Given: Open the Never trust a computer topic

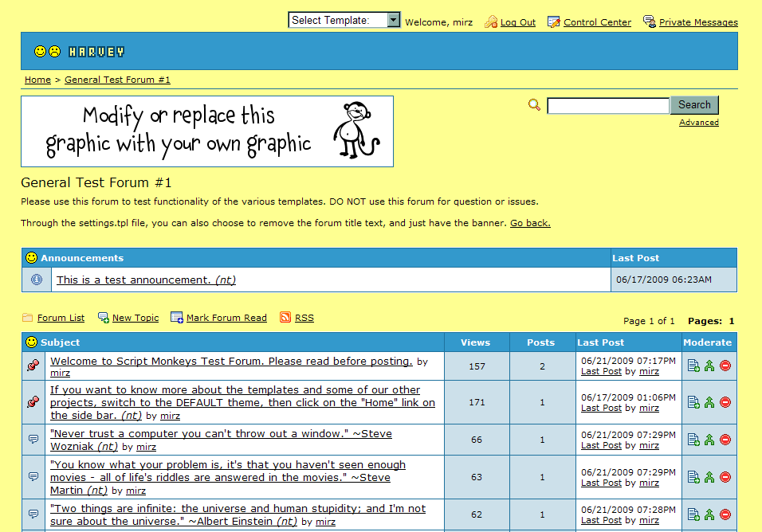Looking at the screenshot, I should 221,440.
